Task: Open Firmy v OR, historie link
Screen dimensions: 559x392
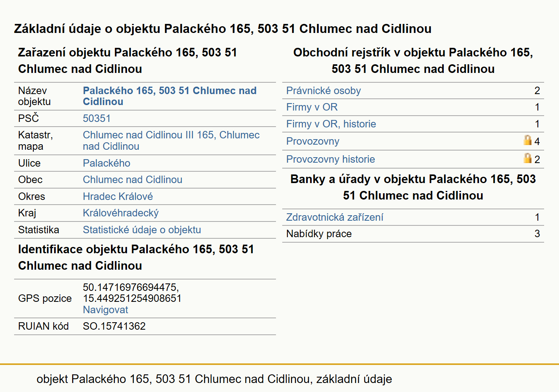Action: (x=331, y=124)
